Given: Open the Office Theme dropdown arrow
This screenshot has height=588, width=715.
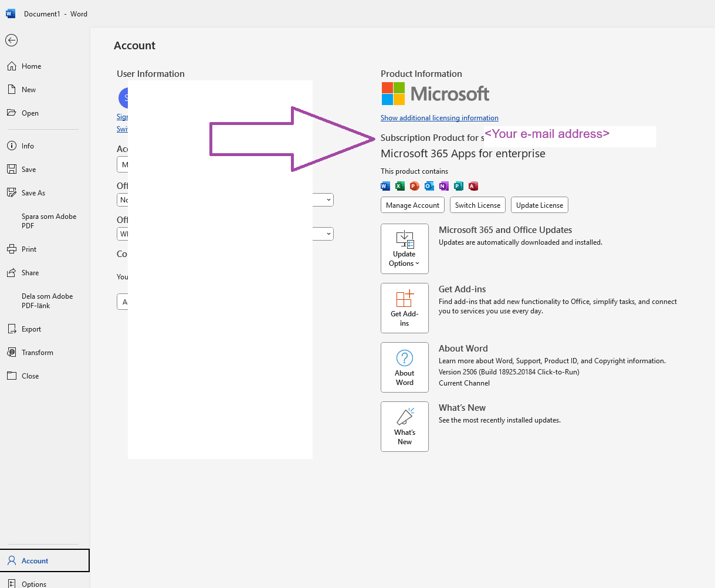Looking at the screenshot, I should click(x=328, y=234).
